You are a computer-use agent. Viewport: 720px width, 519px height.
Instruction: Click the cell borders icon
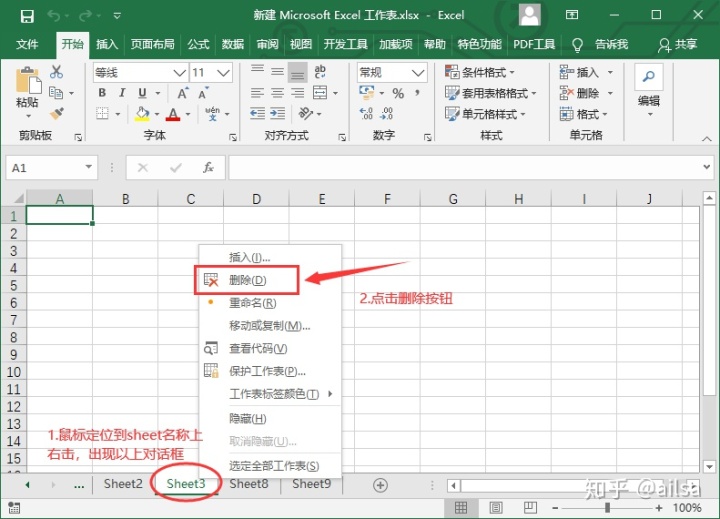102,113
